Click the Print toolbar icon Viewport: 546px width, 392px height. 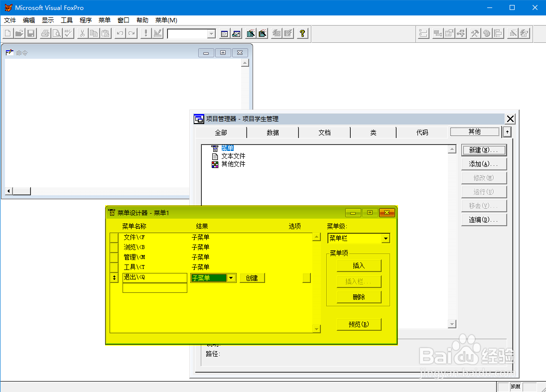tap(45, 33)
